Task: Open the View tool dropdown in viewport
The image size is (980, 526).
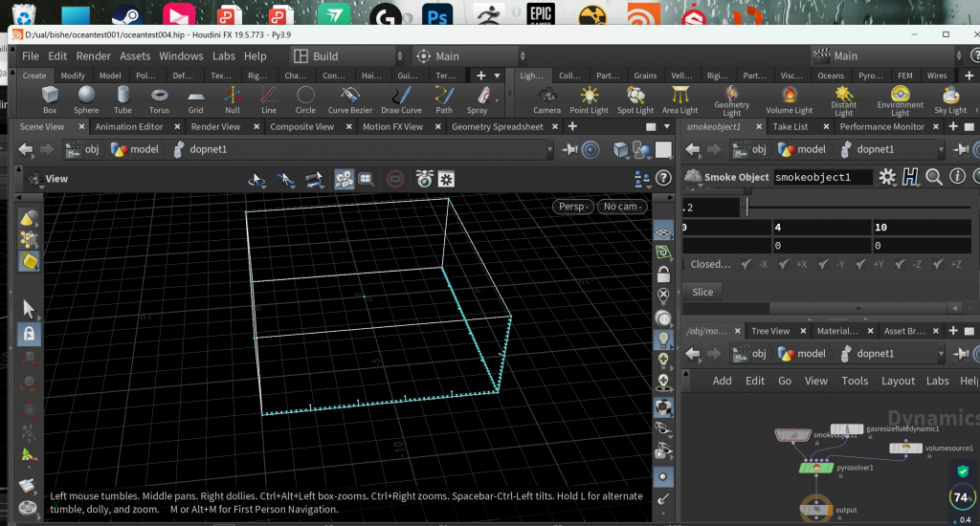Action: point(47,179)
